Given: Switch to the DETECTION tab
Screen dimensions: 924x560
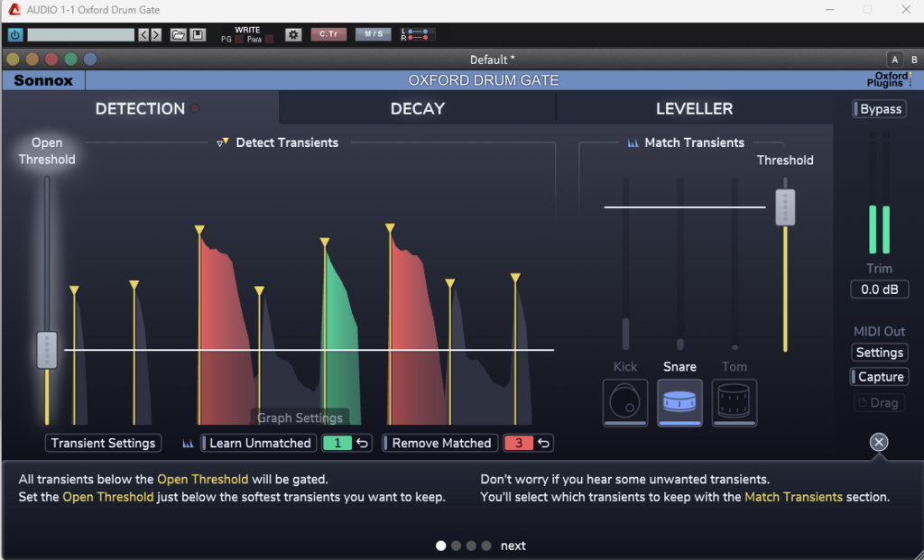Looking at the screenshot, I should (140, 109).
